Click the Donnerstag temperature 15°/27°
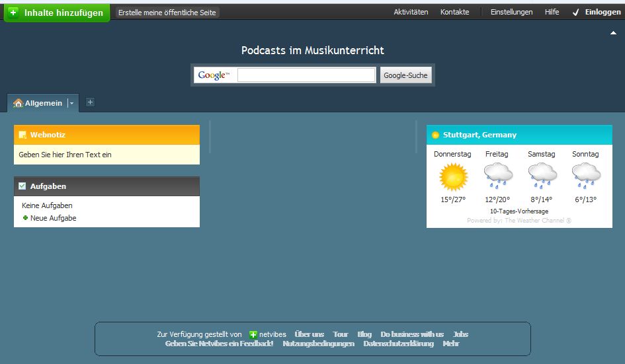Screen dimensions: 625x364 coord(453,200)
